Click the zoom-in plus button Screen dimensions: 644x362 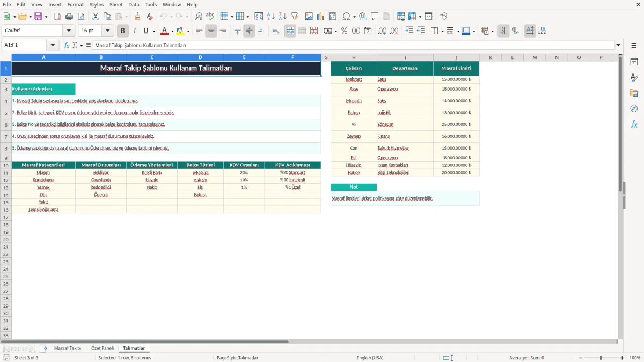coord(622,358)
